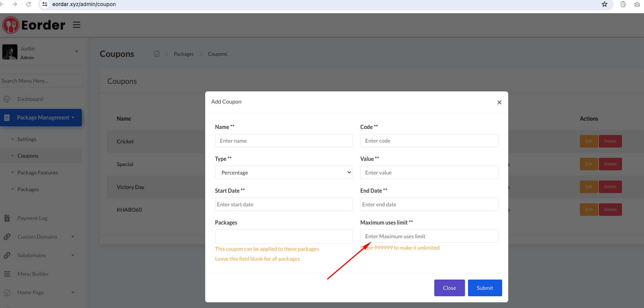Click the site info icon in address bar
Image resolution: width=644 pixels, height=308 pixels.
coord(45,4)
